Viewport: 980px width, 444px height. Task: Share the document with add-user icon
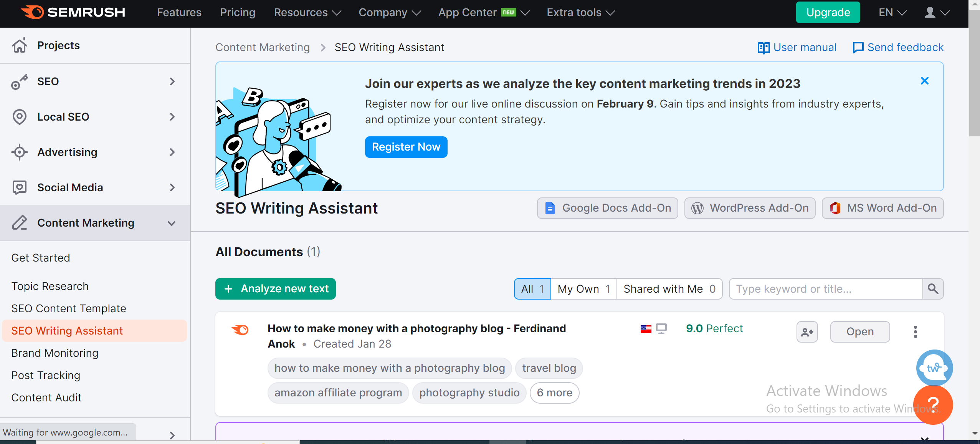(807, 332)
